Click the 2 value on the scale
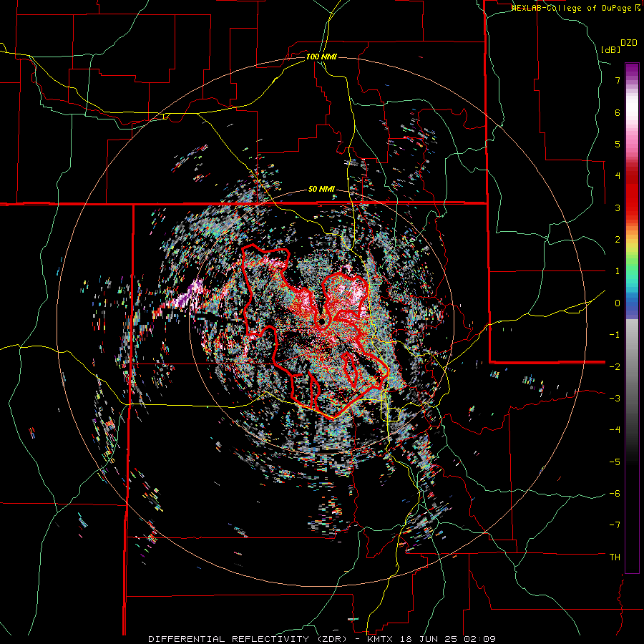 pyautogui.click(x=618, y=240)
